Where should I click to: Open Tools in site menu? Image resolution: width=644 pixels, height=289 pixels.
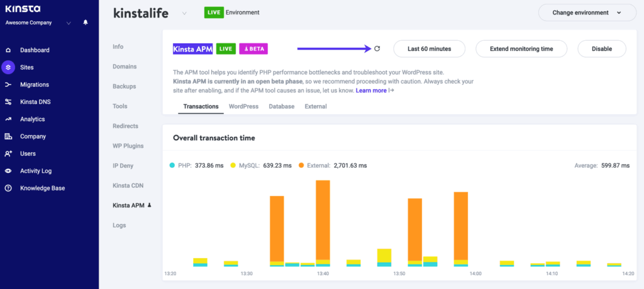click(x=120, y=106)
